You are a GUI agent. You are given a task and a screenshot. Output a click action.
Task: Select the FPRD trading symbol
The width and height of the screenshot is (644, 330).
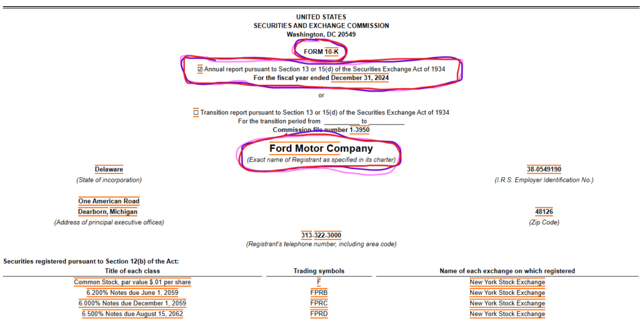tap(319, 314)
